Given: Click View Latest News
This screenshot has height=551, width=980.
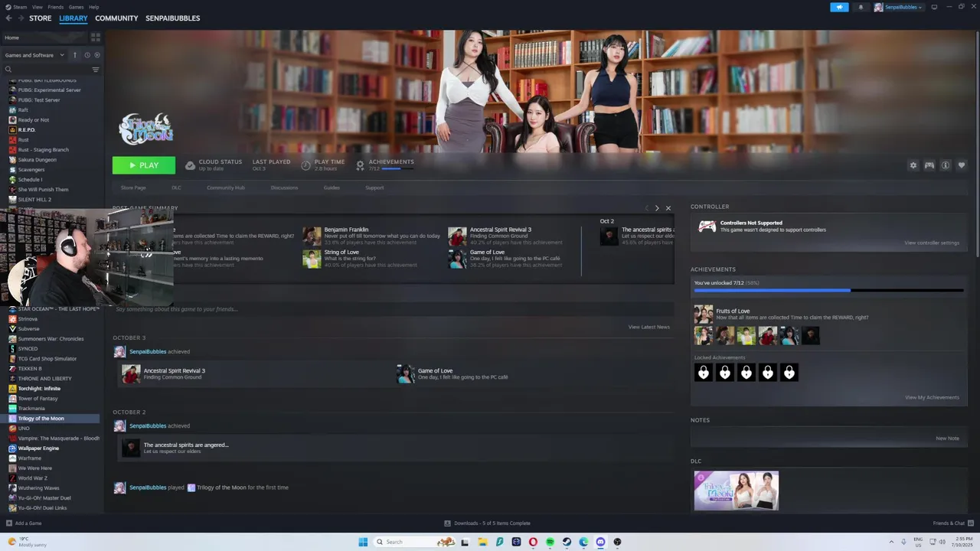Looking at the screenshot, I should [649, 327].
